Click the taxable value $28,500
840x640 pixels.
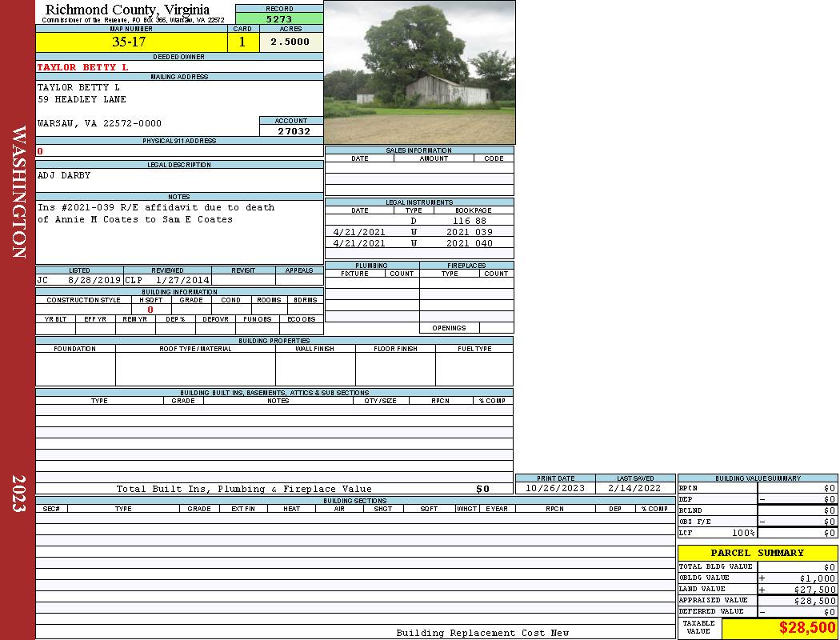(806, 628)
